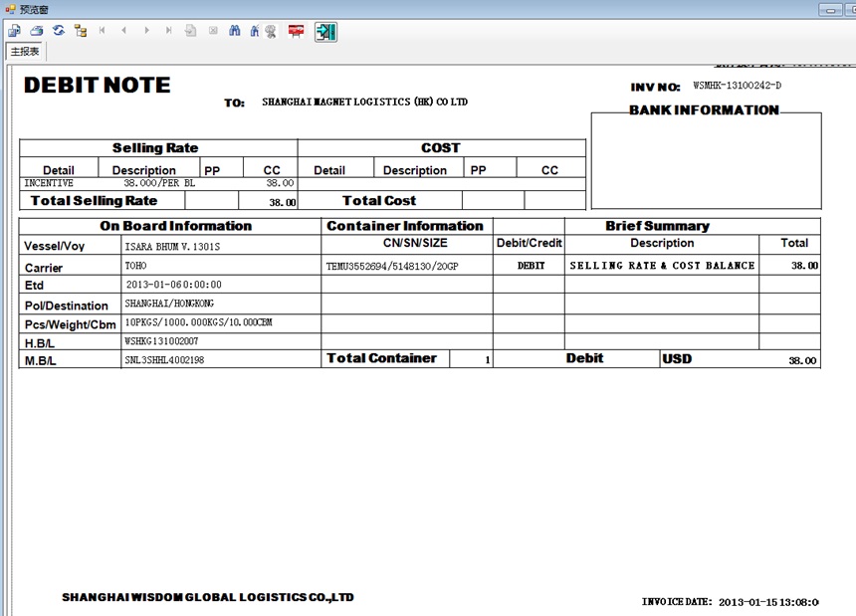The image size is (856, 616).
Task: Go to first page arrow
Action: [103, 31]
